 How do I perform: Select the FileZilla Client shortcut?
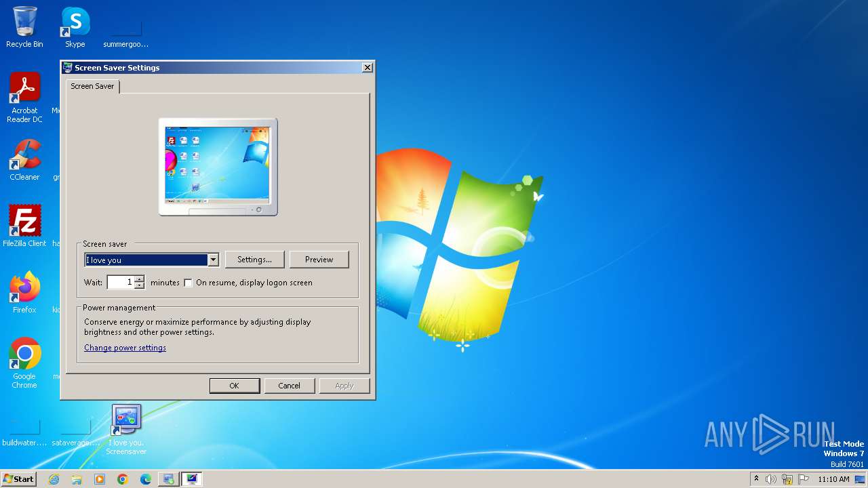[24, 226]
